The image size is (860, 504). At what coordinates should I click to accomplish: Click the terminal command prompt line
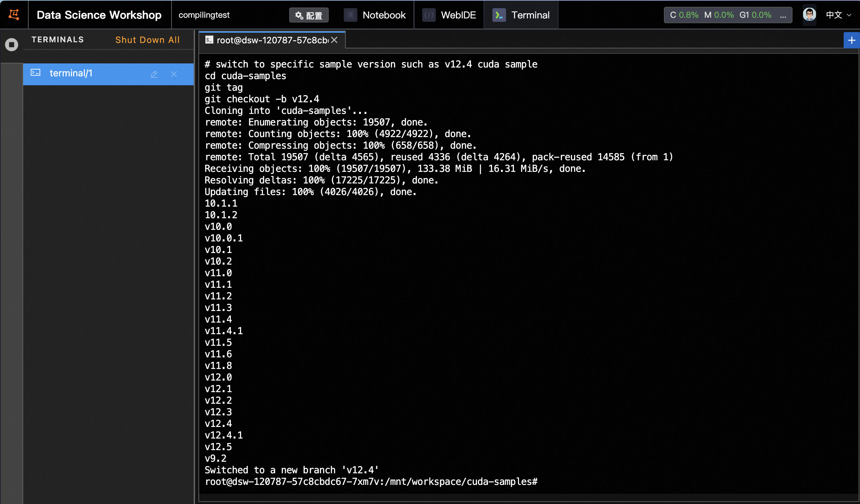(371, 481)
